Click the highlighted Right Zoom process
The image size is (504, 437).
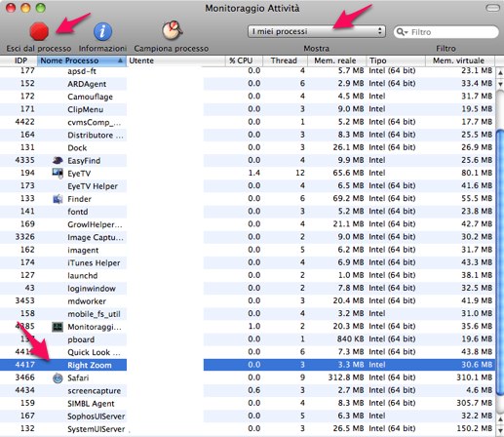pyautogui.click(x=247, y=365)
